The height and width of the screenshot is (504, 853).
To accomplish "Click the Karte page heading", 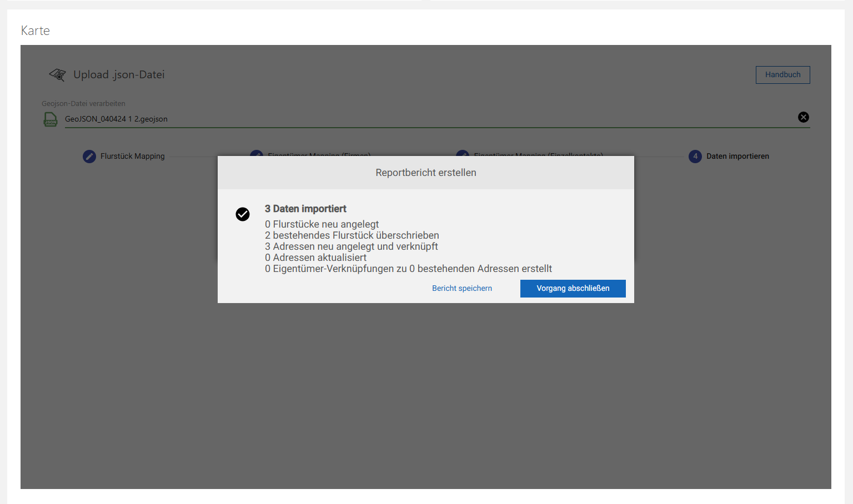I will click(x=35, y=30).
